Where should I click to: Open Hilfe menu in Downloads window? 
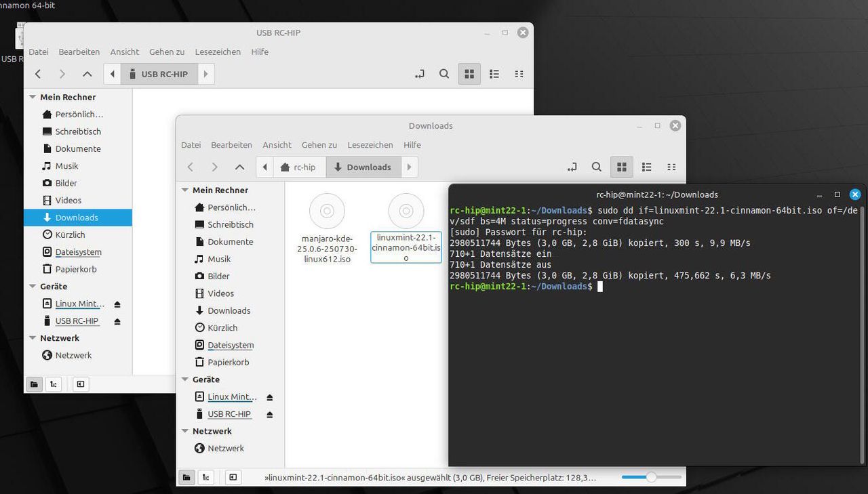412,145
